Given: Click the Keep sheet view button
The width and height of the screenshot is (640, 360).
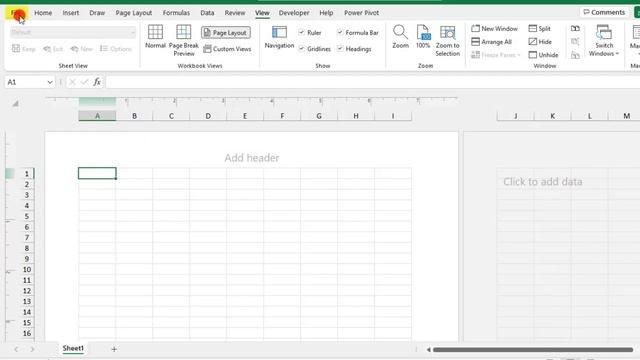Looking at the screenshot, I should point(24,49).
